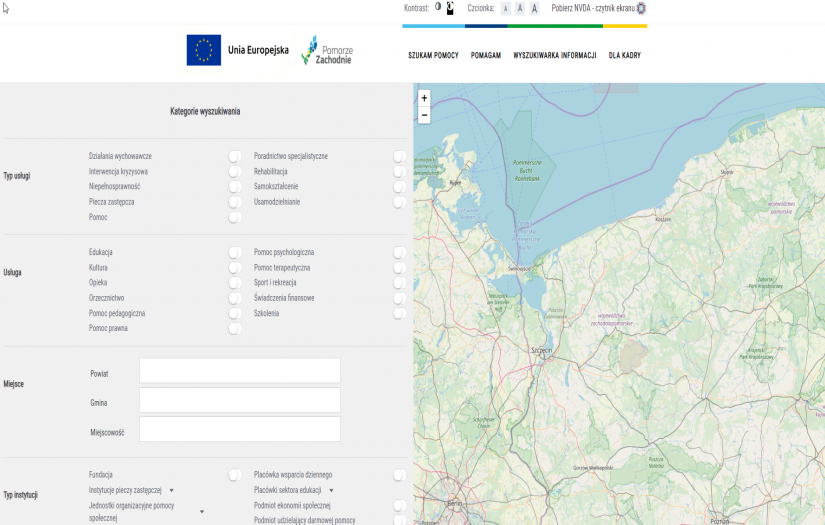Turn on the Pomoc prawna toggle
The width and height of the screenshot is (825, 525).
click(x=234, y=328)
